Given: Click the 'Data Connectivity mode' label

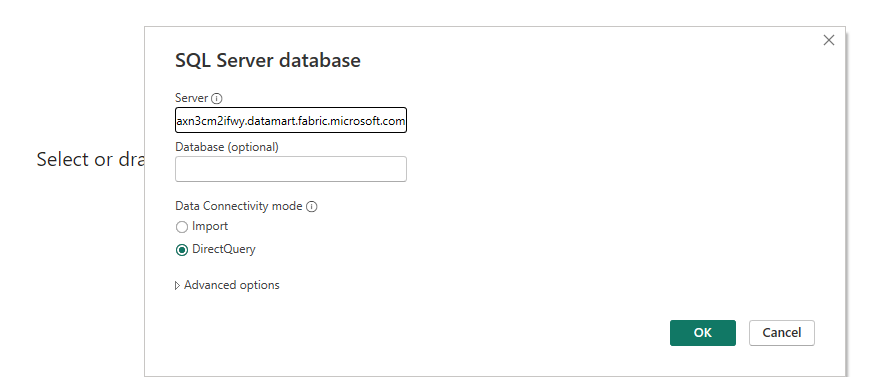Looking at the screenshot, I should click(x=239, y=206).
